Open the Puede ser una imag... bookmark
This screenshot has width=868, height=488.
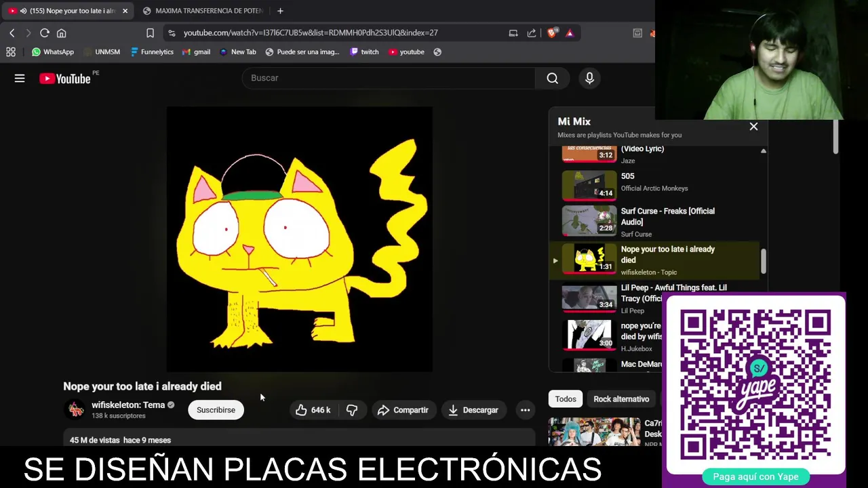click(x=302, y=52)
